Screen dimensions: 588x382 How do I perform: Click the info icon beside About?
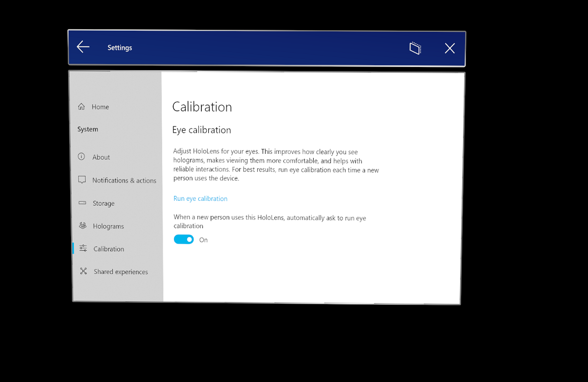click(x=81, y=157)
